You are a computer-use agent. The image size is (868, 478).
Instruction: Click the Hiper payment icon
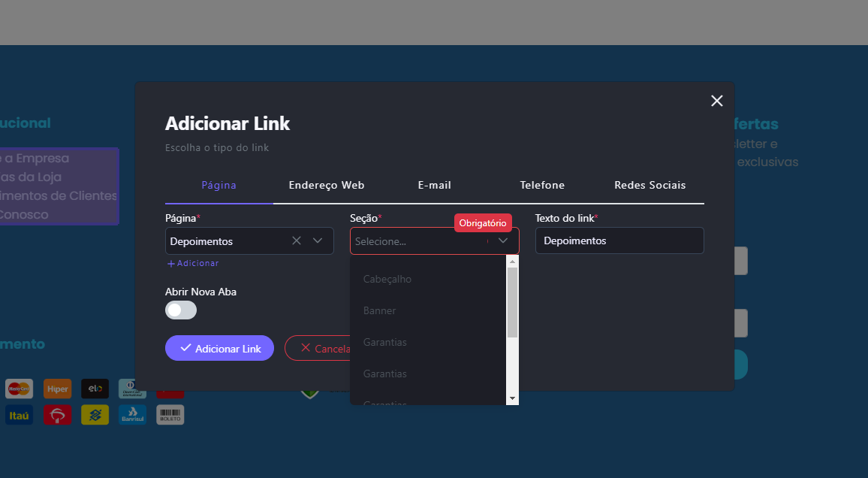click(57, 389)
